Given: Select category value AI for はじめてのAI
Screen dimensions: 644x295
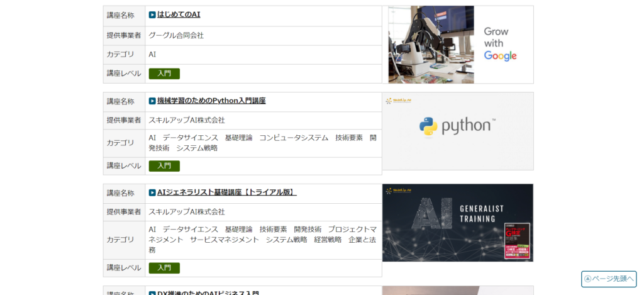Looking at the screenshot, I should 152,55.
